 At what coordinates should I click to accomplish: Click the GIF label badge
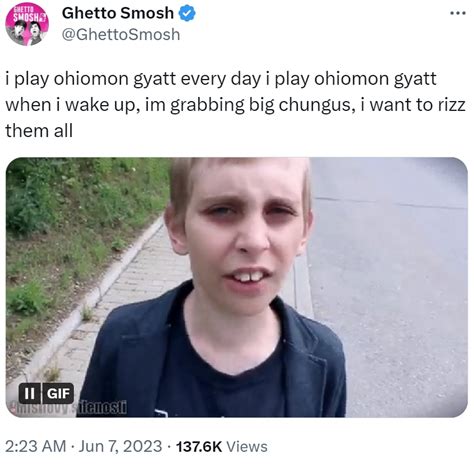pyautogui.click(x=57, y=393)
